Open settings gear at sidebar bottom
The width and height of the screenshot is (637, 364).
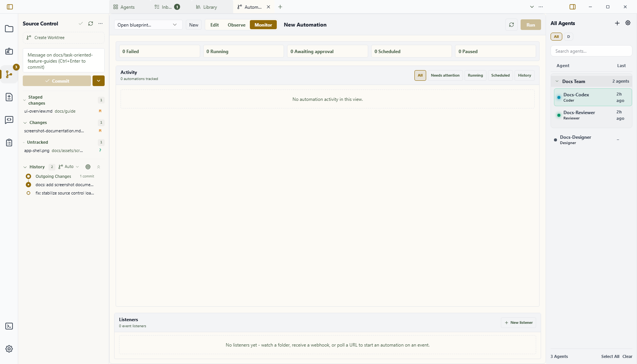pyautogui.click(x=9, y=349)
